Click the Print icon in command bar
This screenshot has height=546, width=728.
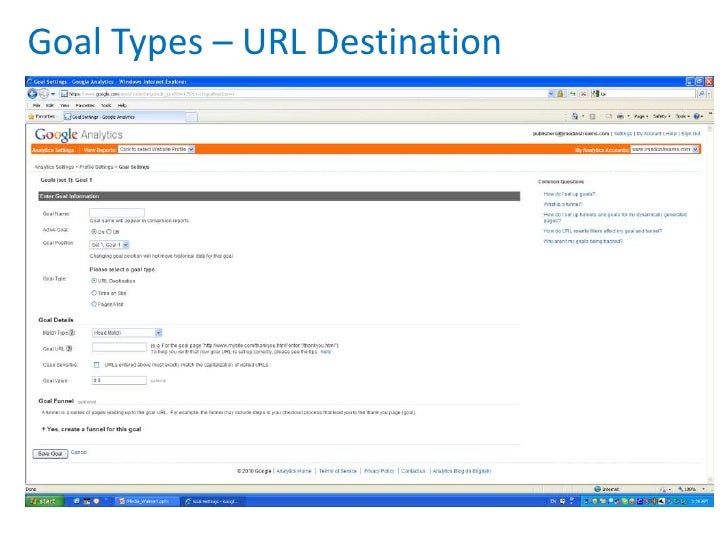coord(620,116)
